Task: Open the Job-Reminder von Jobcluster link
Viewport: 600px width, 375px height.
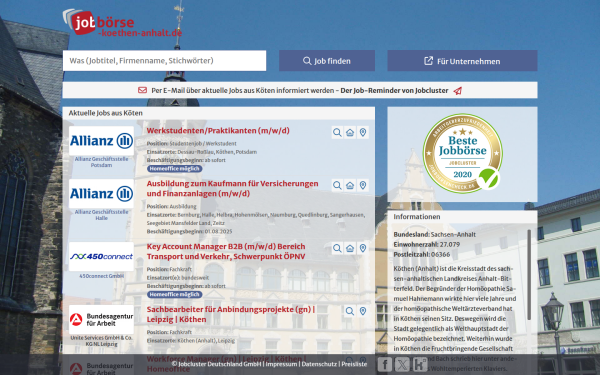Action: coord(394,91)
